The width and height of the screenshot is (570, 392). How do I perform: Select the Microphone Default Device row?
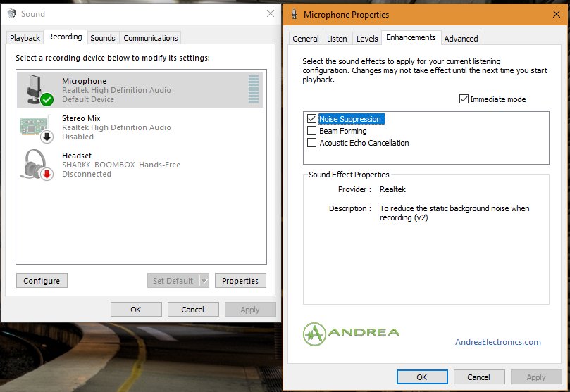click(140, 89)
